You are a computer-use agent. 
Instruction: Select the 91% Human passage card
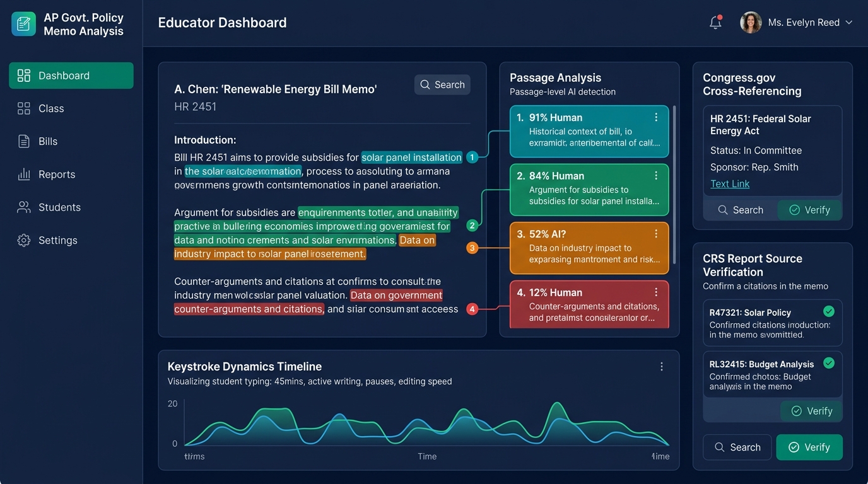tap(589, 131)
